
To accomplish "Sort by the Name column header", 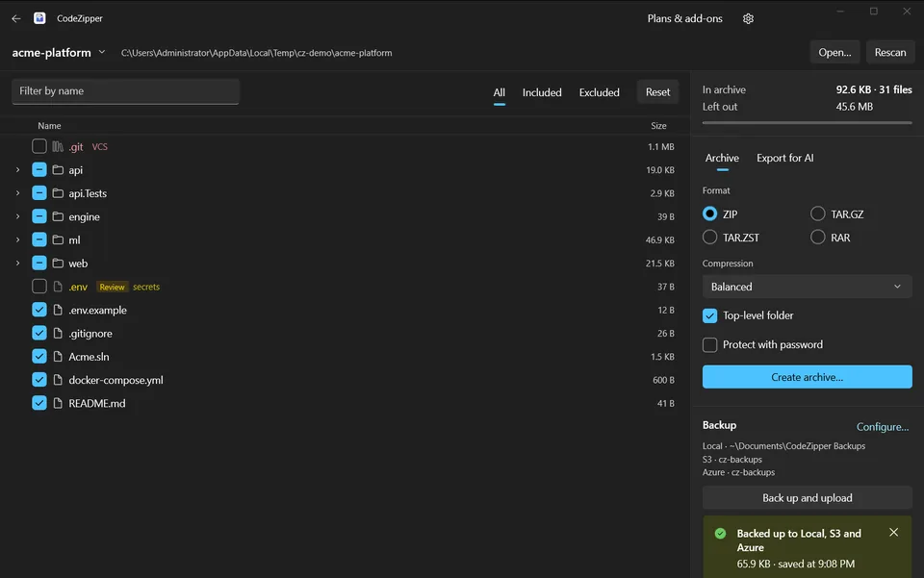I will (x=49, y=125).
